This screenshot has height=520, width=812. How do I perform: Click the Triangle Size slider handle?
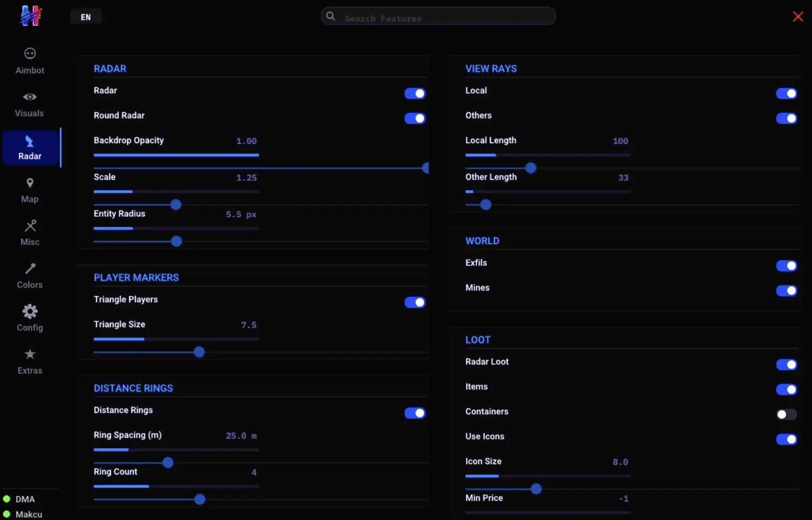(199, 352)
